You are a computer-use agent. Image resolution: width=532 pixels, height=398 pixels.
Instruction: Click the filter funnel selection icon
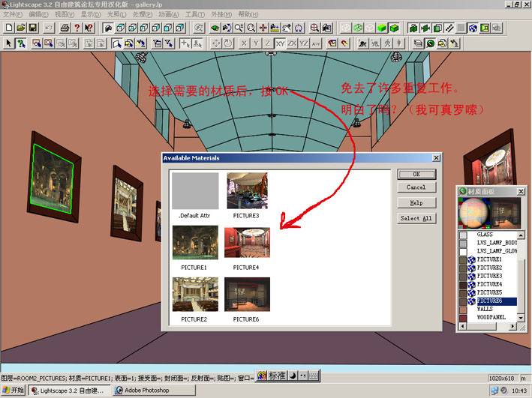pyautogui.click(x=169, y=43)
